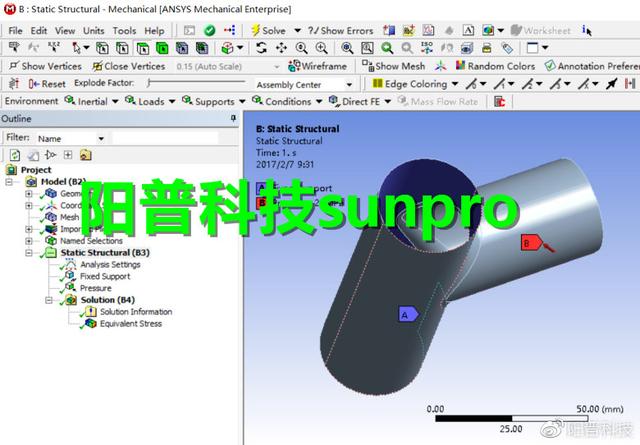Click Expand All plus icon in Outline
This screenshot has height=445, width=640.
click(x=68, y=155)
